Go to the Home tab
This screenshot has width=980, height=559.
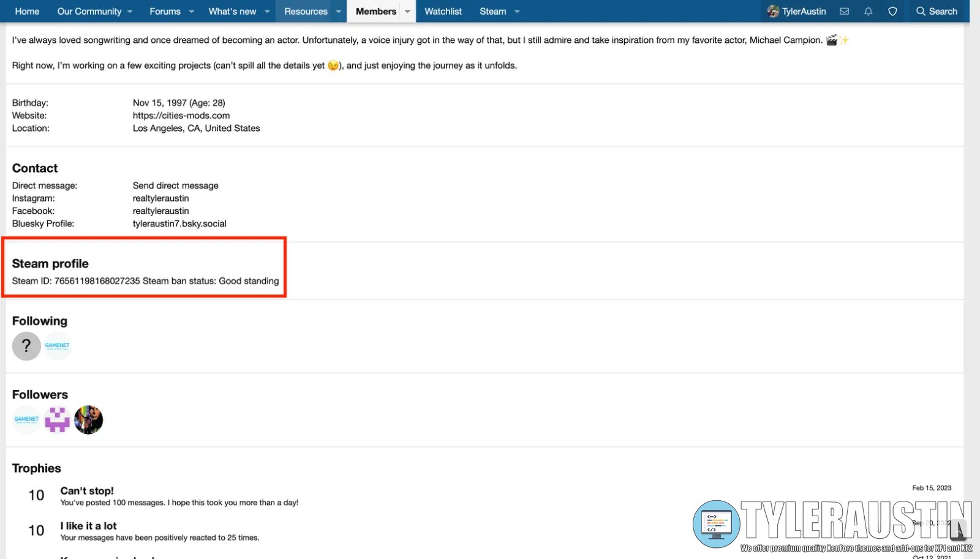coord(27,11)
